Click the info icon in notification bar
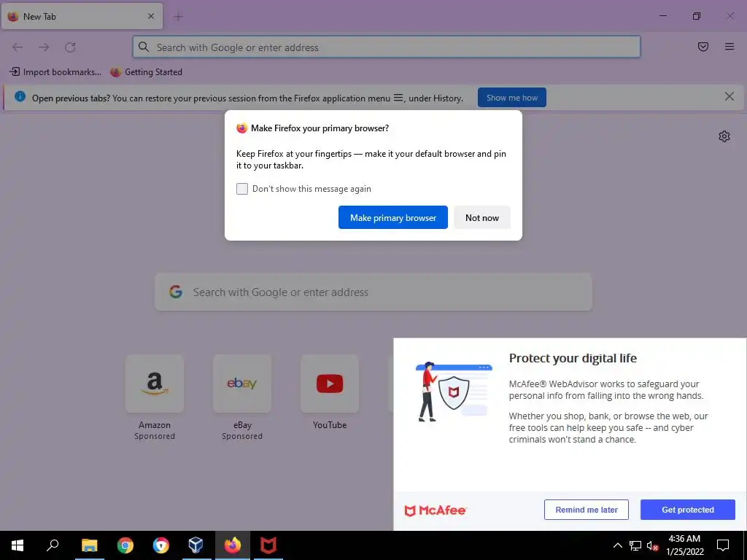 20,97
